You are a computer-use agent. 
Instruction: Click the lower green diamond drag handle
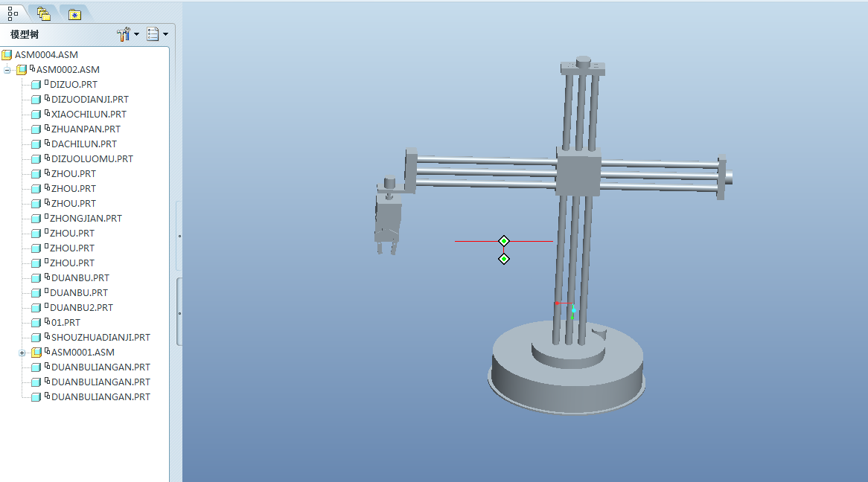coord(504,259)
